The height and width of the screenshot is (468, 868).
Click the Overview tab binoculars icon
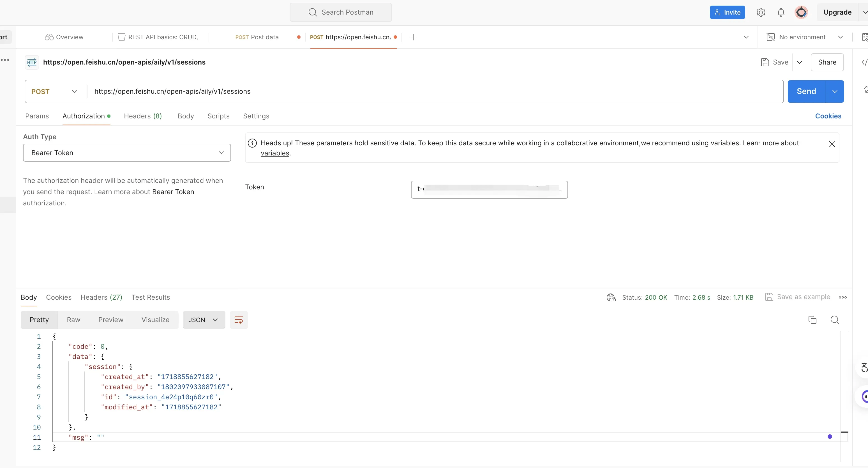tap(49, 37)
